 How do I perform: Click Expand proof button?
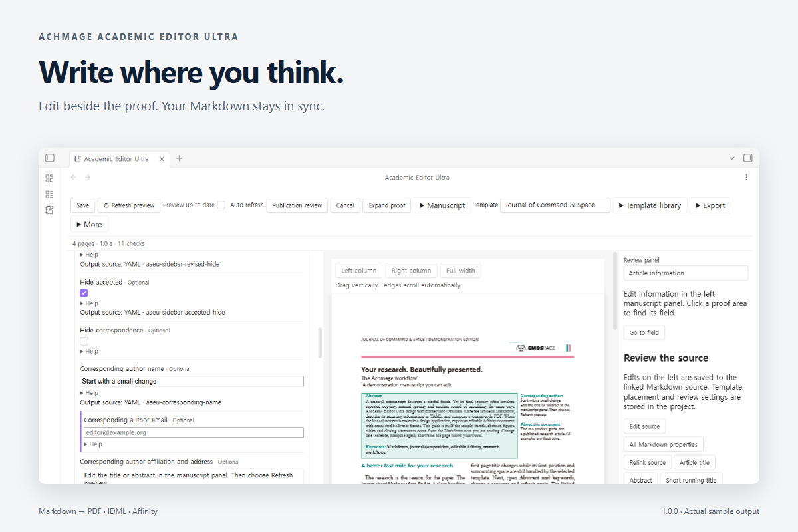387,205
